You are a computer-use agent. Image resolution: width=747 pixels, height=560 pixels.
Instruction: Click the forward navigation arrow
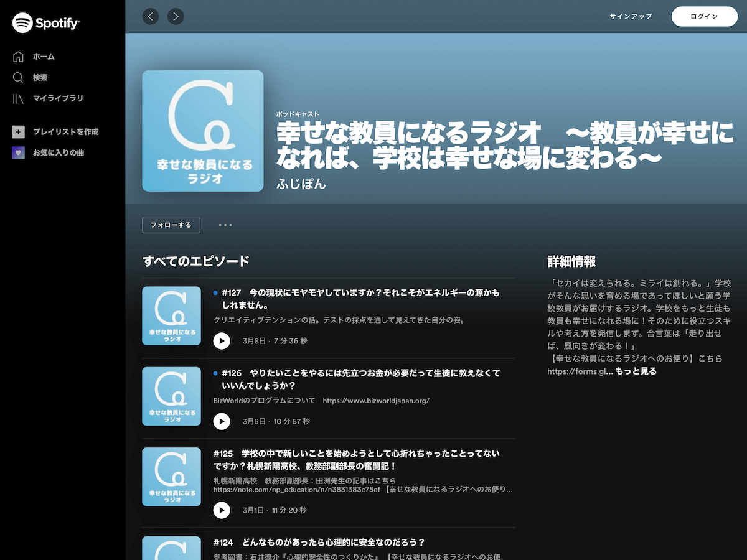(176, 16)
